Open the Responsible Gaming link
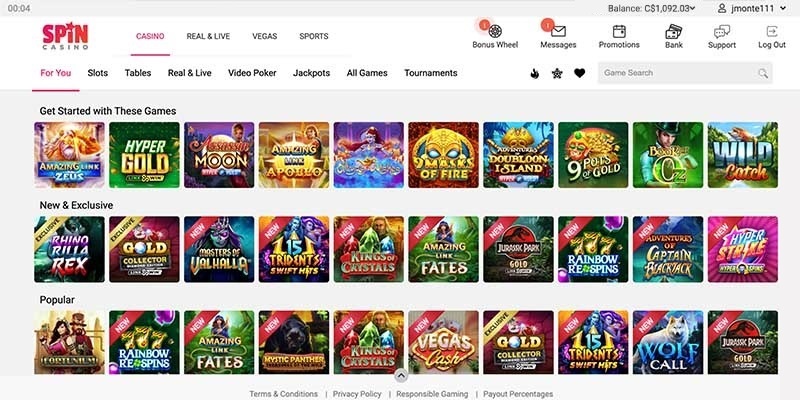The height and width of the screenshot is (400, 800). click(x=432, y=394)
